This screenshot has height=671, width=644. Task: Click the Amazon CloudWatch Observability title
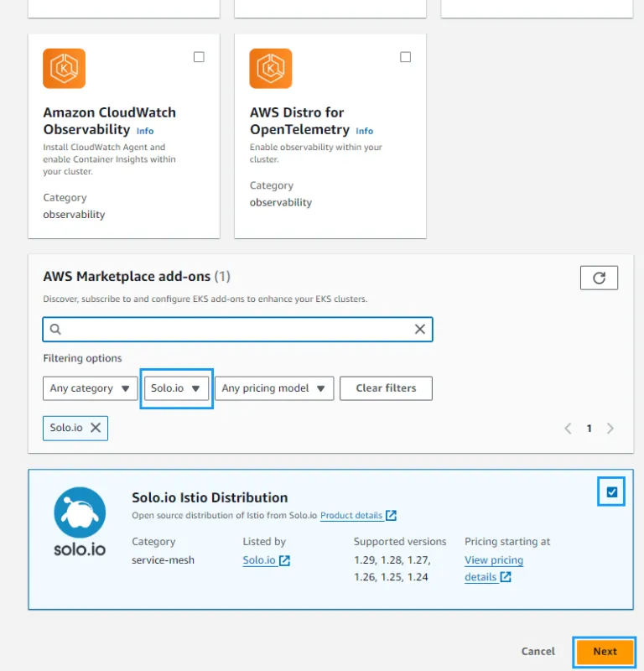click(x=110, y=121)
